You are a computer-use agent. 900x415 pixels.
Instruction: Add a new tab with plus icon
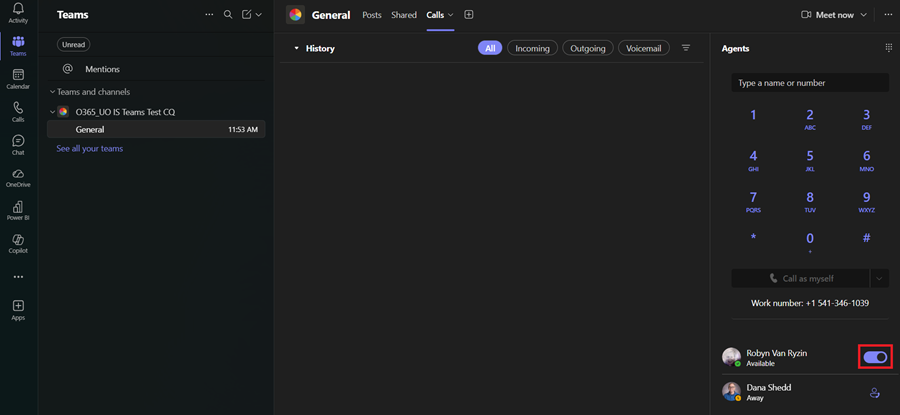tap(468, 15)
